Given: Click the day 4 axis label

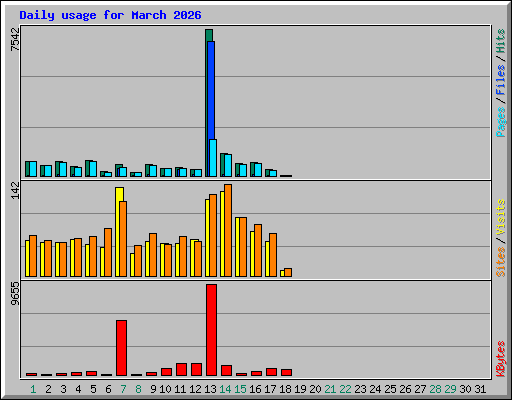Looking at the screenshot, I should click(x=78, y=389).
